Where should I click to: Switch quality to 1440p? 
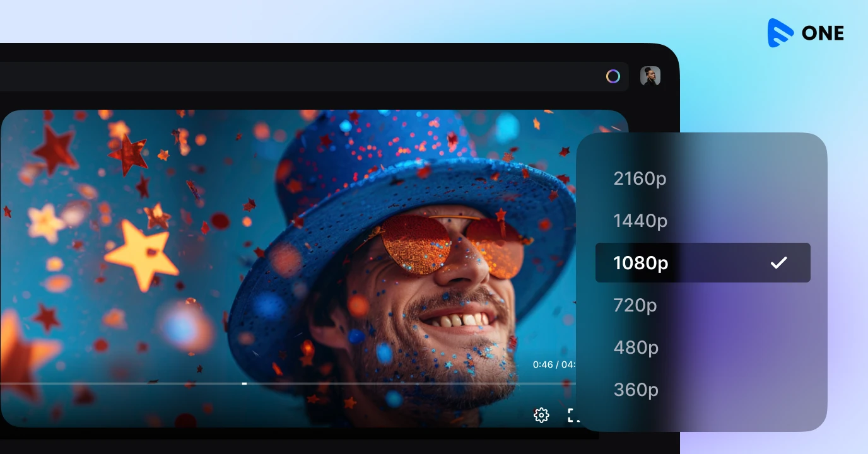click(x=640, y=221)
